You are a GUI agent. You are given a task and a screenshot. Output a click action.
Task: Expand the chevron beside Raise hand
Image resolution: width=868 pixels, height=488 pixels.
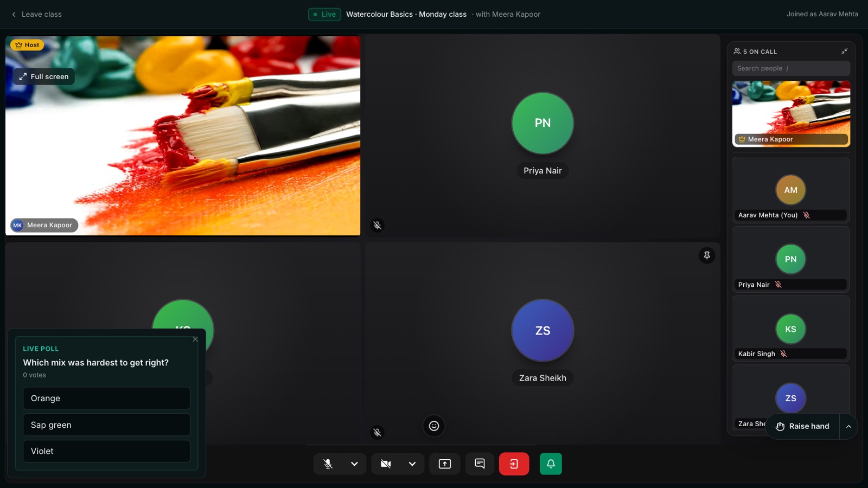848,426
